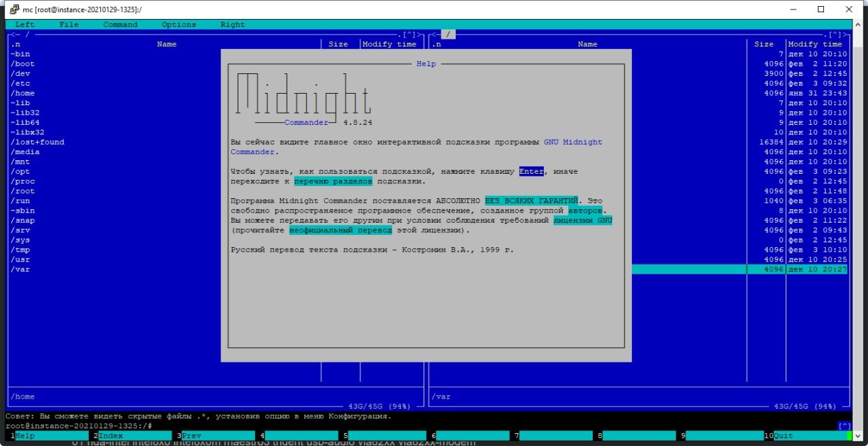This screenshot has width=868, height=446.
Task: Open the 'перечню разделов' help link
Action: 333,181
